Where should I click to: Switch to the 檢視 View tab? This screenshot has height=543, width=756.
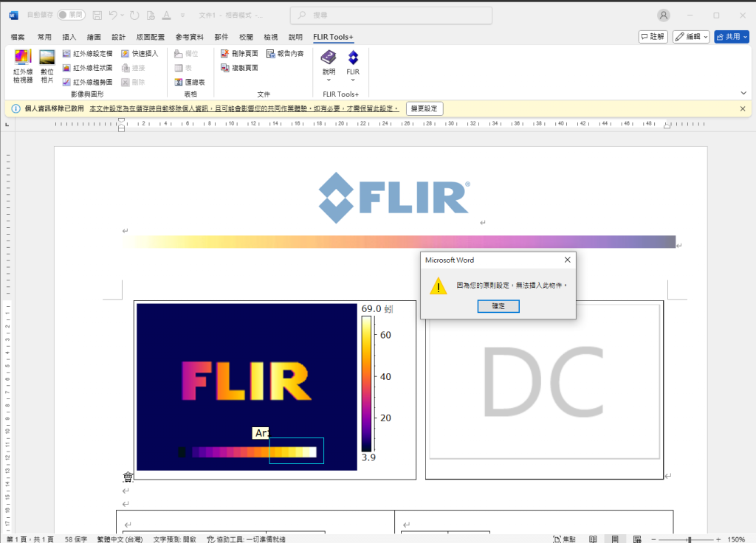point(271,37)
